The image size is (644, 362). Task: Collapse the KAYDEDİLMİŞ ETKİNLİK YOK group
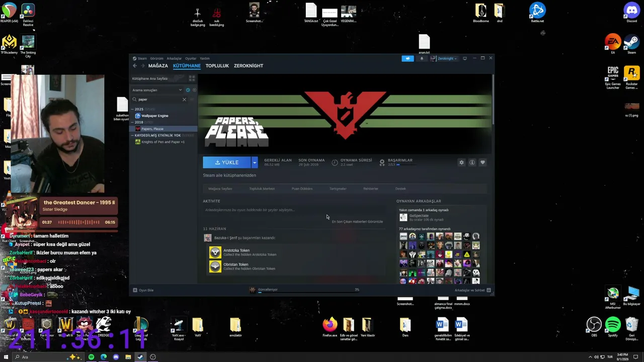tap(133, 135)
